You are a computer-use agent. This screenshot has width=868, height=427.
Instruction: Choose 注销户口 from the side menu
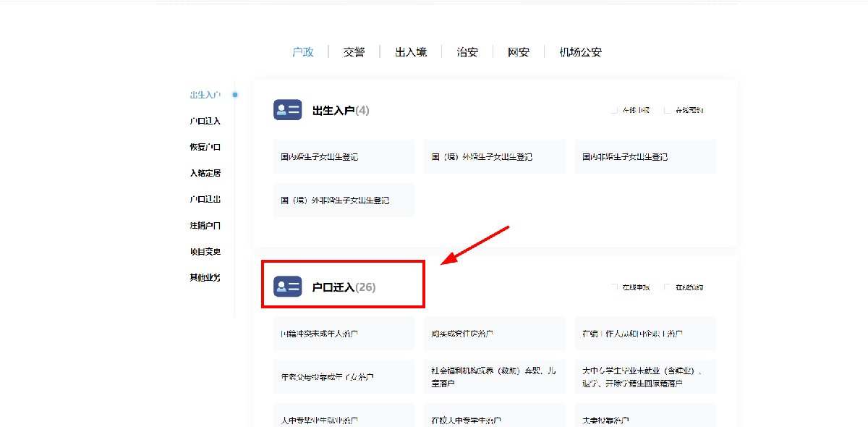[x=205, y=226]
